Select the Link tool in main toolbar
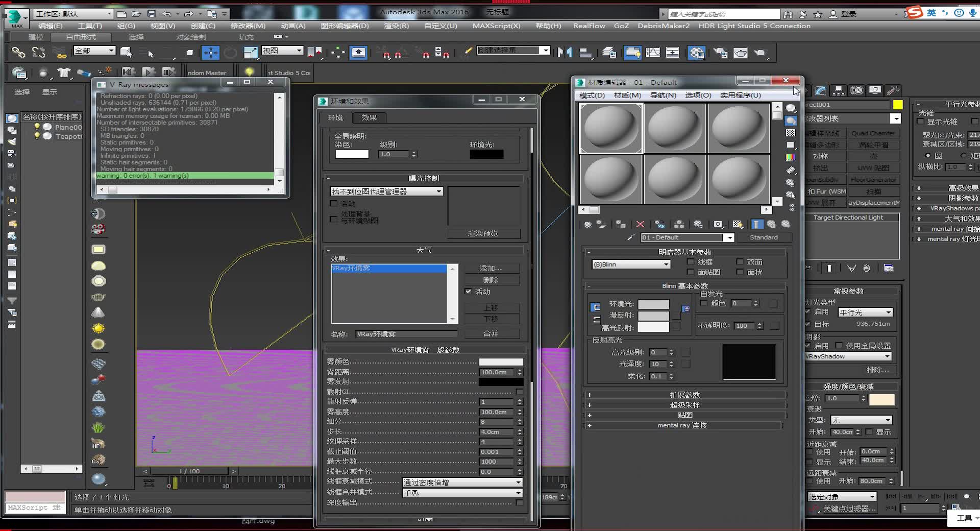The height and width of the screenshot is (531, 980). coord(18,52)
